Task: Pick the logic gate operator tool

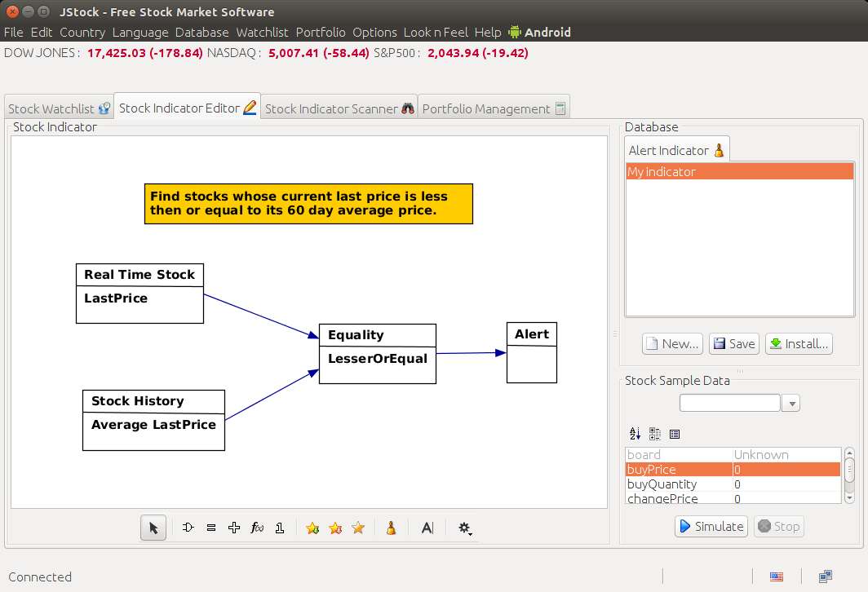Action: 188,528
